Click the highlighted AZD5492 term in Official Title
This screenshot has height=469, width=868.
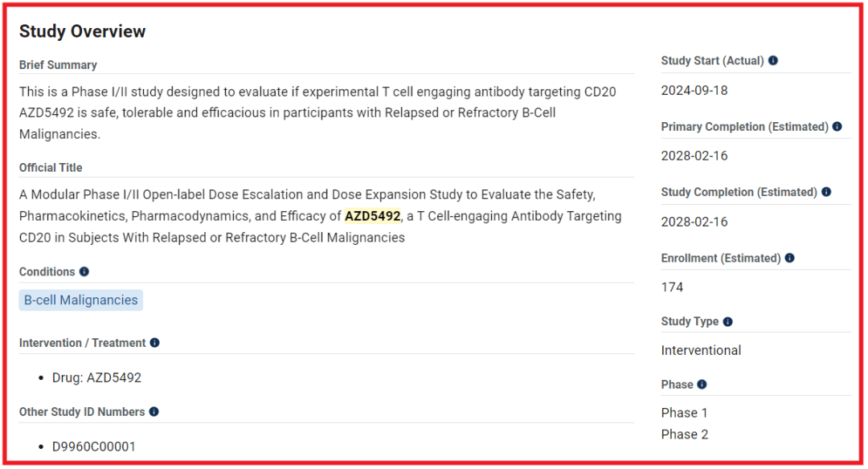click(373, 216)
